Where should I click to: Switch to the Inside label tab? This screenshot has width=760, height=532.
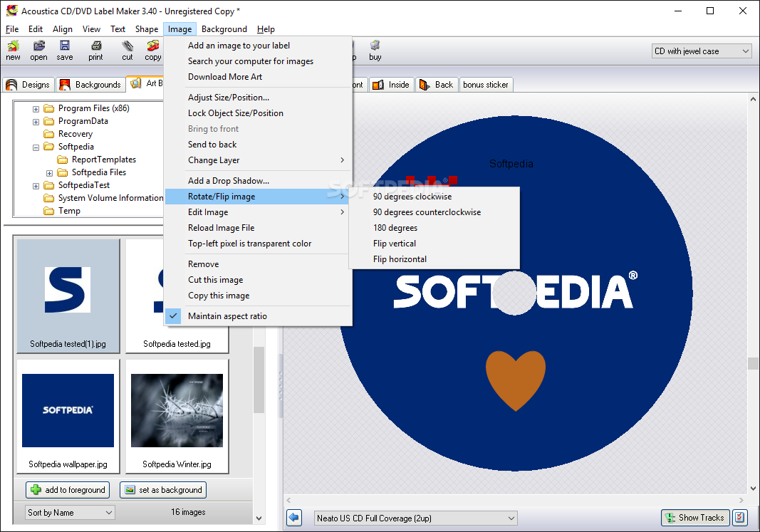point(392,85)
